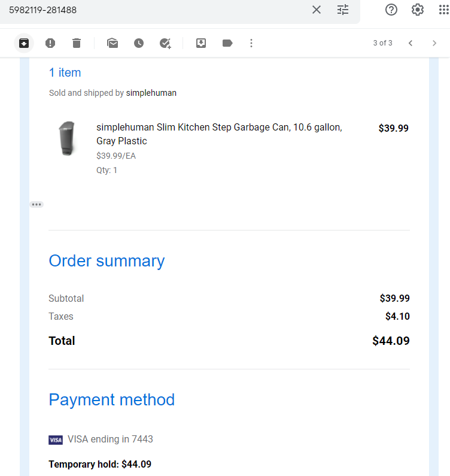Open the simplehuman seller link

[151, 93]
